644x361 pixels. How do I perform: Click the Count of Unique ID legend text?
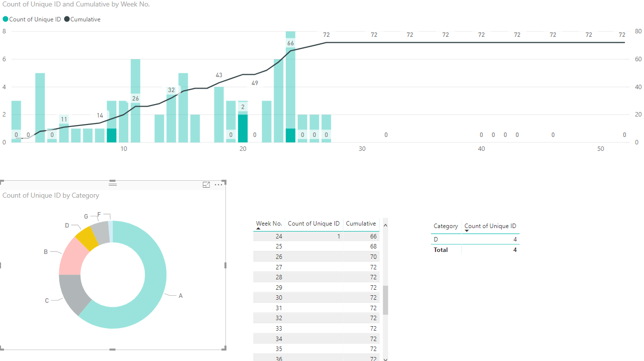[35, 19]
